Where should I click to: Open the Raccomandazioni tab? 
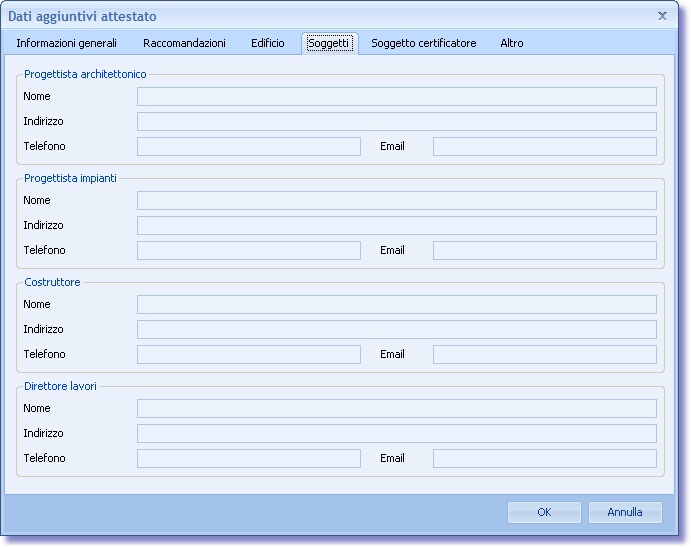[x=184, y=43]
